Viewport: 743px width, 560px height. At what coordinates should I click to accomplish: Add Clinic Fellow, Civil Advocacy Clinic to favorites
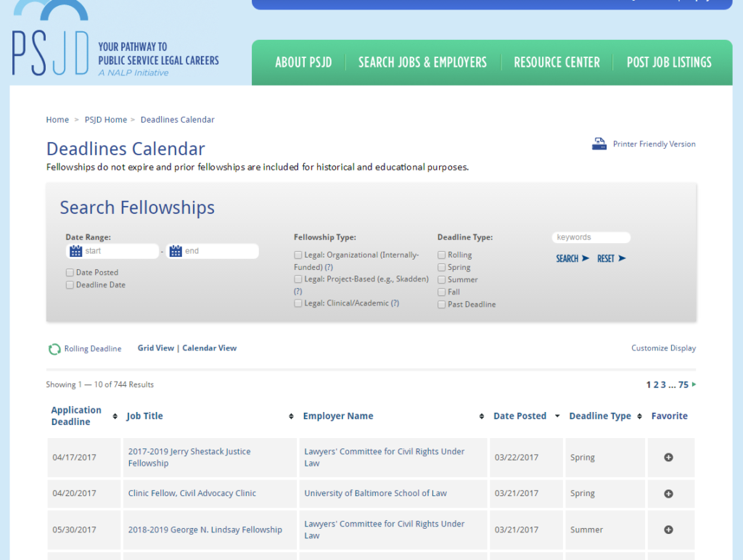click(668, 494)
